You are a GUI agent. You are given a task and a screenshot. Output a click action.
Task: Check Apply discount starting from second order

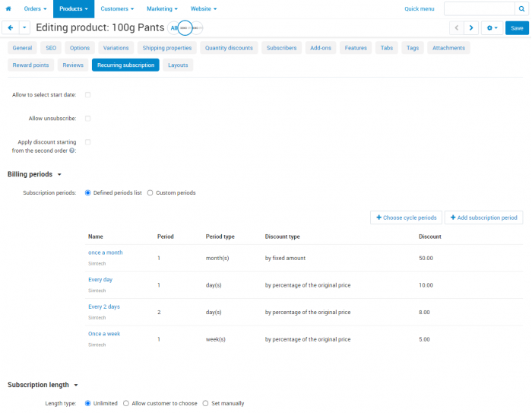tap(88, 142)
